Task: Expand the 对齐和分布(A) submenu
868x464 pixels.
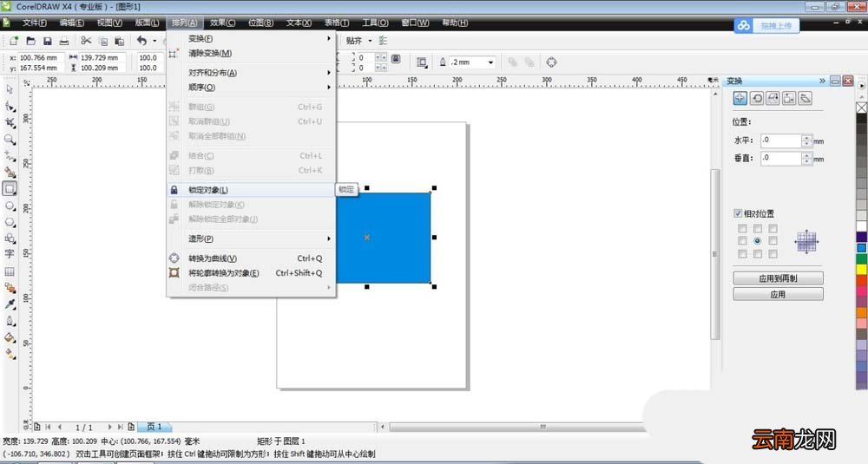Action: click(x=252, y=73)
